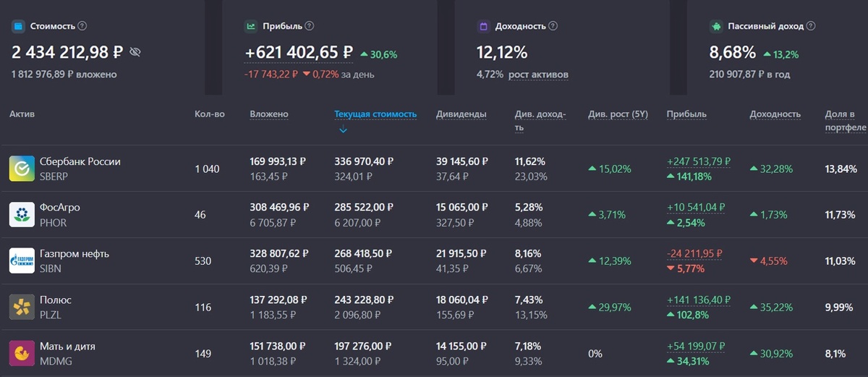Hide portfolio value with the eye icon
Image resolution: width=868 pixels, height=377 pixels.
pyautogui.click(x=135, y=52)
